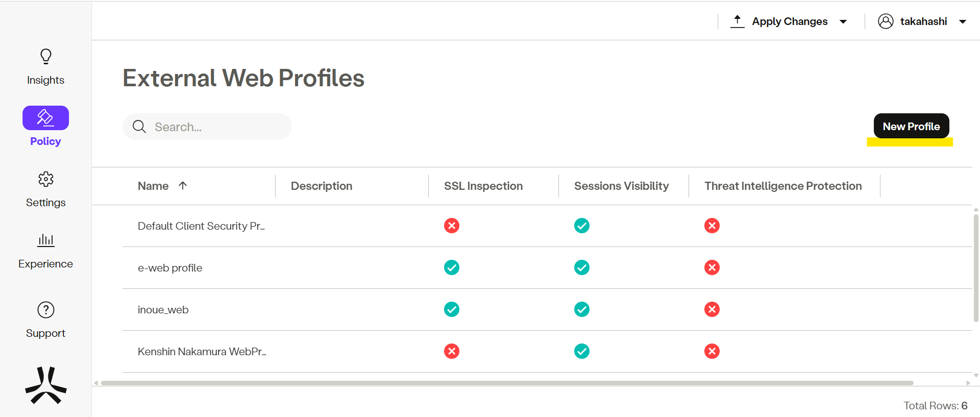Toggle sort arrow on Name column

[183, 186]
